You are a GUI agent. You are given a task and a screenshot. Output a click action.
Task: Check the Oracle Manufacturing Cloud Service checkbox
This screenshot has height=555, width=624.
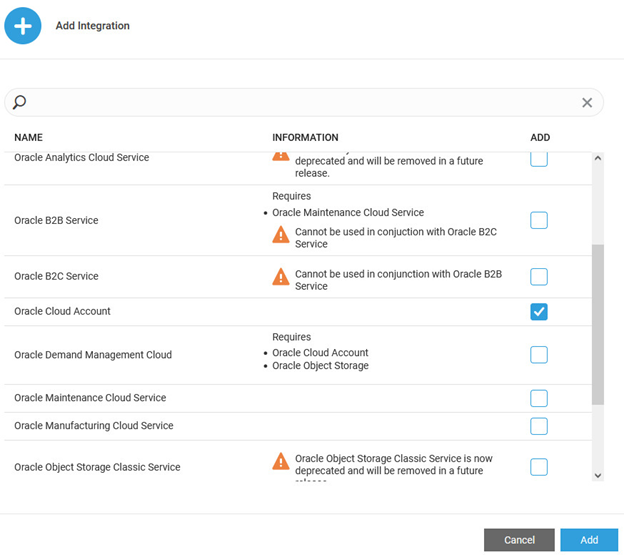539,426
